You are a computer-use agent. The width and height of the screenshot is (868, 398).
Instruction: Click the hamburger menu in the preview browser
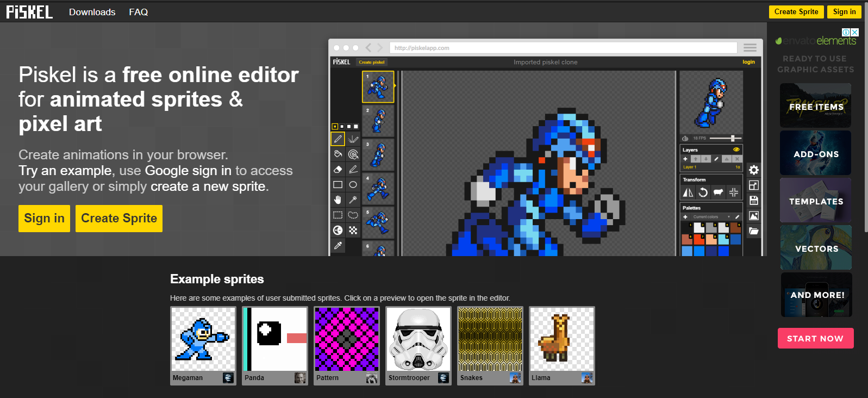point(750,48)
